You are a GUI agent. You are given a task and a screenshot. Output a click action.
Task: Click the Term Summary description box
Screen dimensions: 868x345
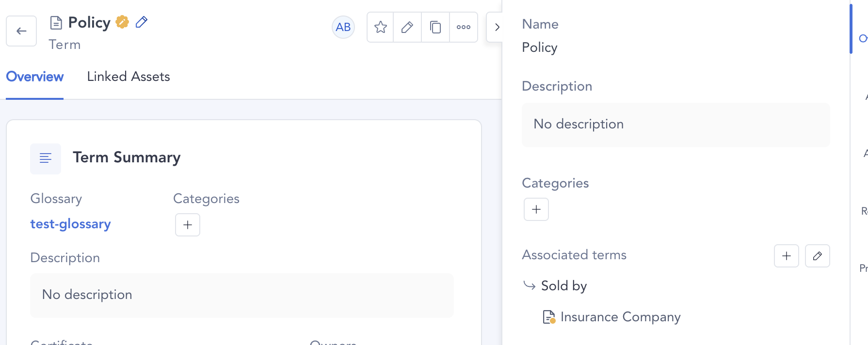click(x=241, y=295)
